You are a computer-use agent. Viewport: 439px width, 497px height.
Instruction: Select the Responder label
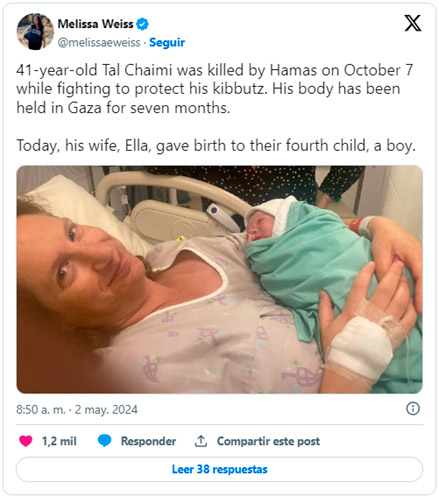coord(148,441)
